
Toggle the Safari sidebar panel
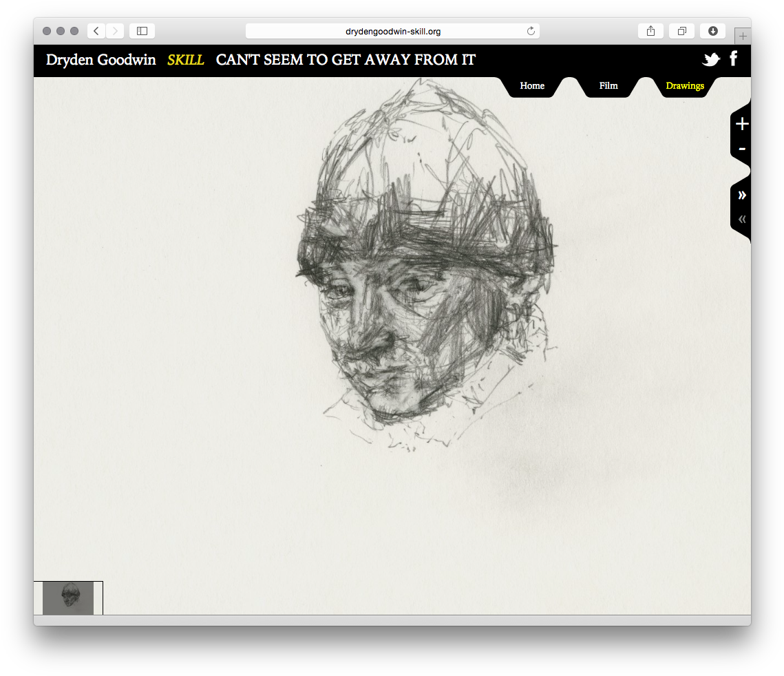tap(142, 30)
